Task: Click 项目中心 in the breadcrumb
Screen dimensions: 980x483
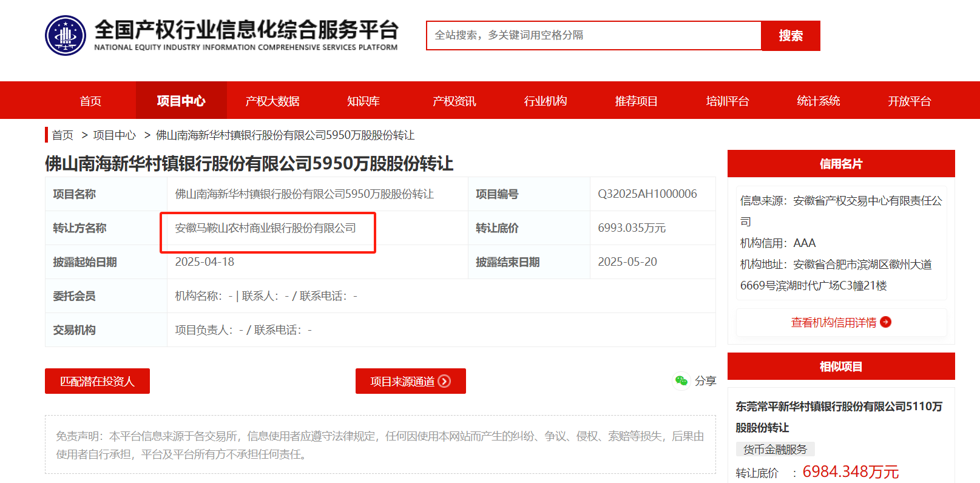Action: [x=115, y=135]
